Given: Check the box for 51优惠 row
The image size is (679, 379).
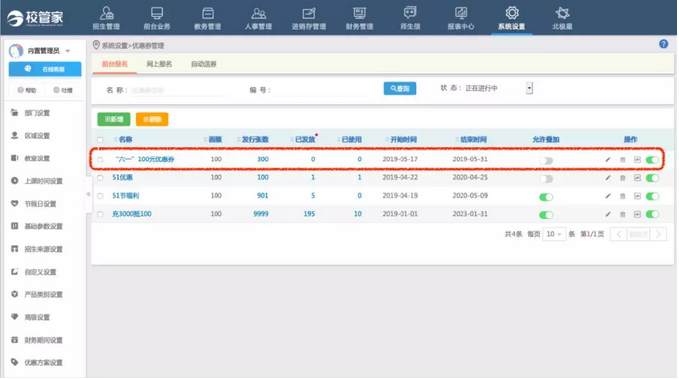Looking at the screenshot, I should (100, 178).
